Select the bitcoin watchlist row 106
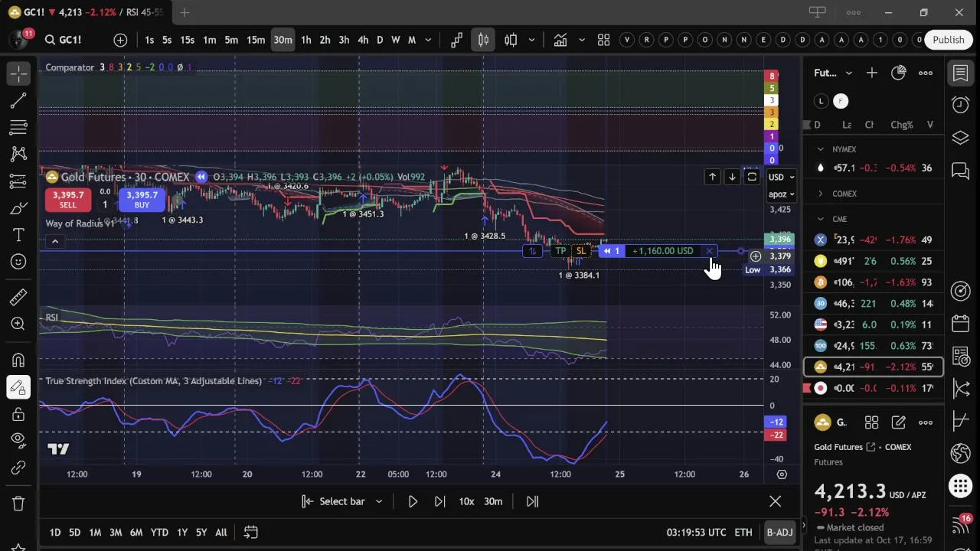The height and width of the screenshot is (551, 980). (x=874, y=282)
